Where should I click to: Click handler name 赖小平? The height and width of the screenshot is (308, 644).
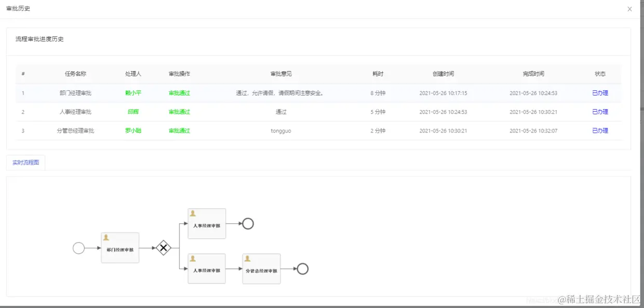pyautogui.click(x=133, y=93)
